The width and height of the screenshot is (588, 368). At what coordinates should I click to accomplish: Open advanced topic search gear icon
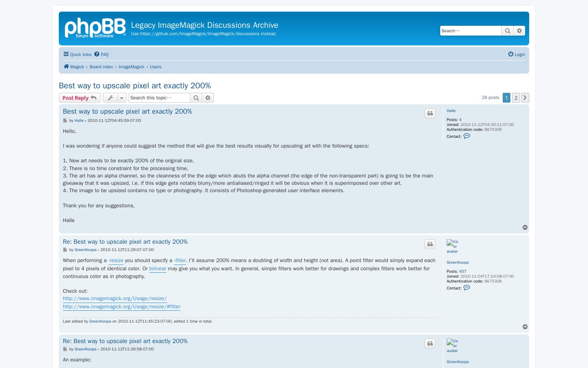pyautogui.click(x=208, y=98)
